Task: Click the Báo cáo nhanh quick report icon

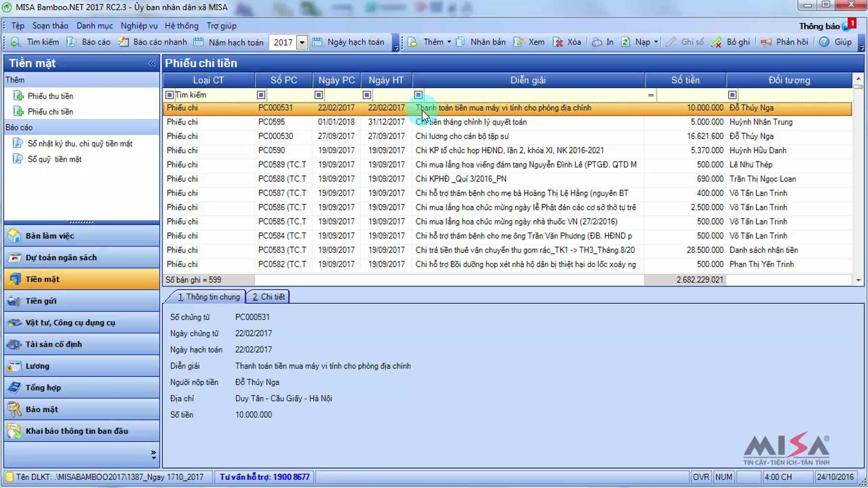Action: point(123,42)
